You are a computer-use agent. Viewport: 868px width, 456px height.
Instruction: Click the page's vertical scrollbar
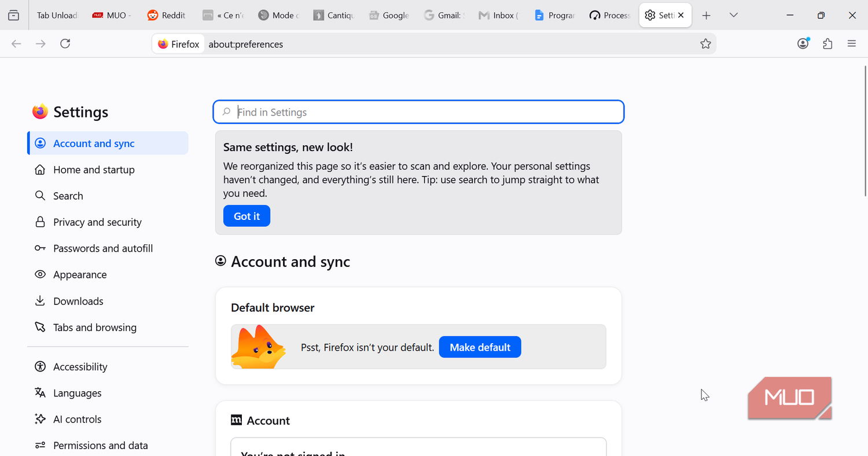(x=865, y=132)
